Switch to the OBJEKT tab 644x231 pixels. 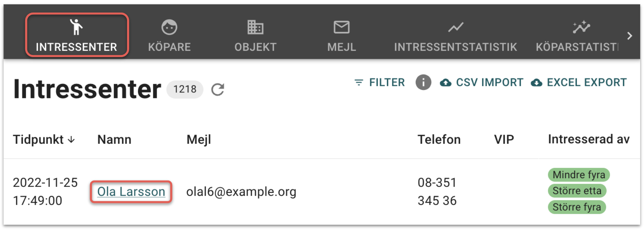pyautogui.click(x=255, y=47)
